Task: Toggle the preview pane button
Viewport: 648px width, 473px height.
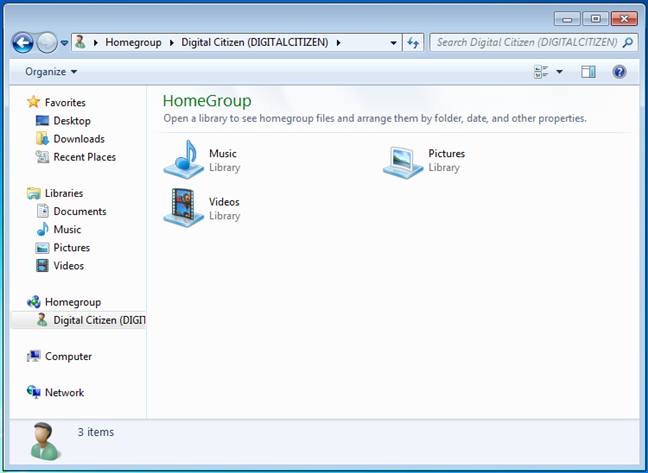Action: (x=588, y=72)
